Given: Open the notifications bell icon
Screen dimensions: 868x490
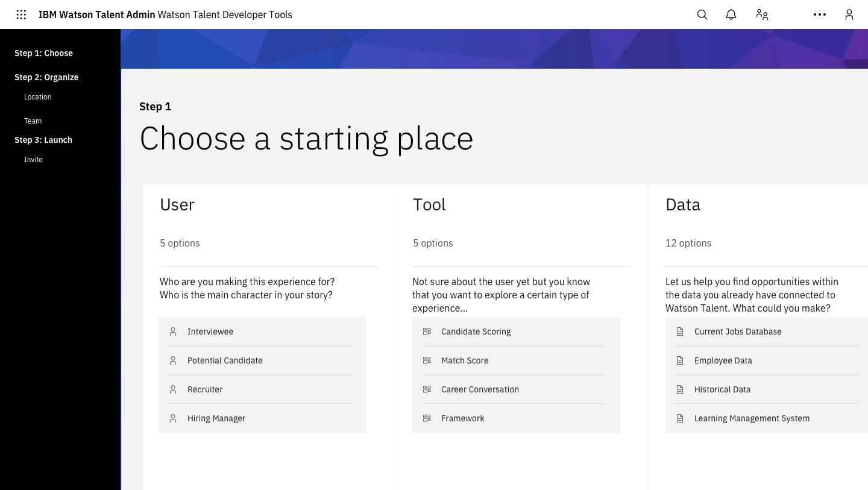Looking at the screenshot, I should (731, 14).
